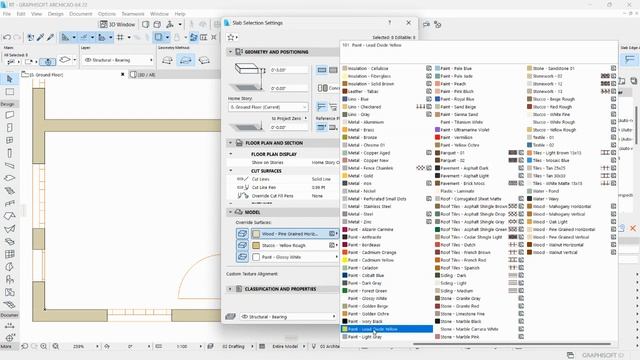Viewport: 640px width, 360px height.
Task: Choose Siding - Medium surface
Action: (480, 291)
